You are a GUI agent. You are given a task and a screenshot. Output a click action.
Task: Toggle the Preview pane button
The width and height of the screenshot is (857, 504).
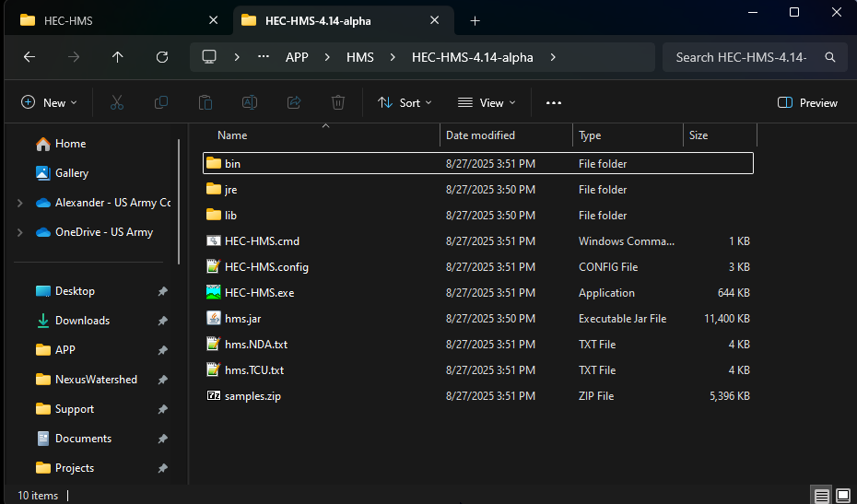tap(807, 102)
